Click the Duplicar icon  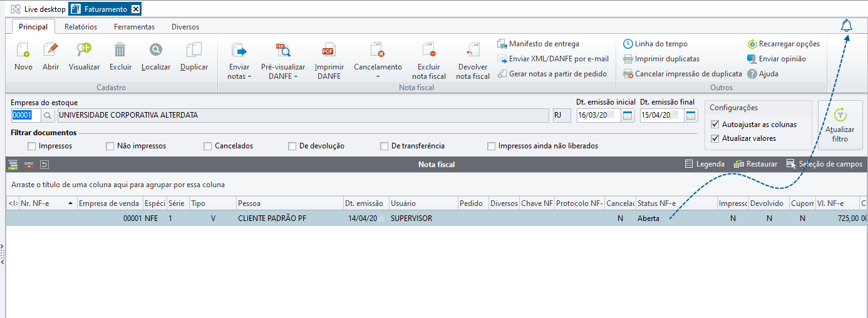[x=194, y=50]
